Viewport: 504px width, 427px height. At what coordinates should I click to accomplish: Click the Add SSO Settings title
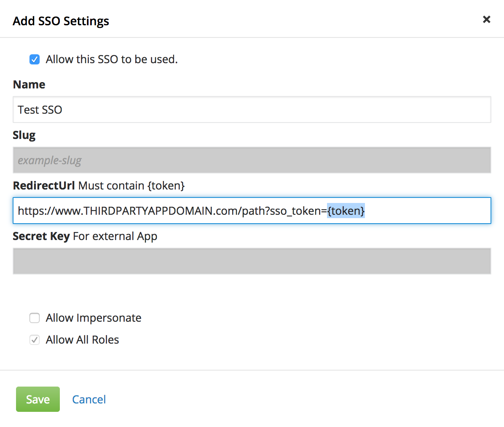[x=61, y=21]
